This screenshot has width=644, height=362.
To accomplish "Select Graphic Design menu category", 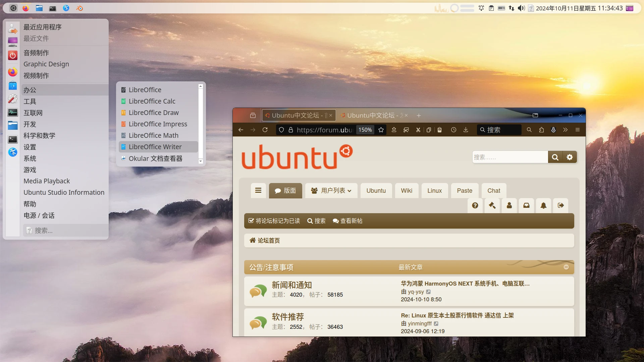I will coord(65,64).
